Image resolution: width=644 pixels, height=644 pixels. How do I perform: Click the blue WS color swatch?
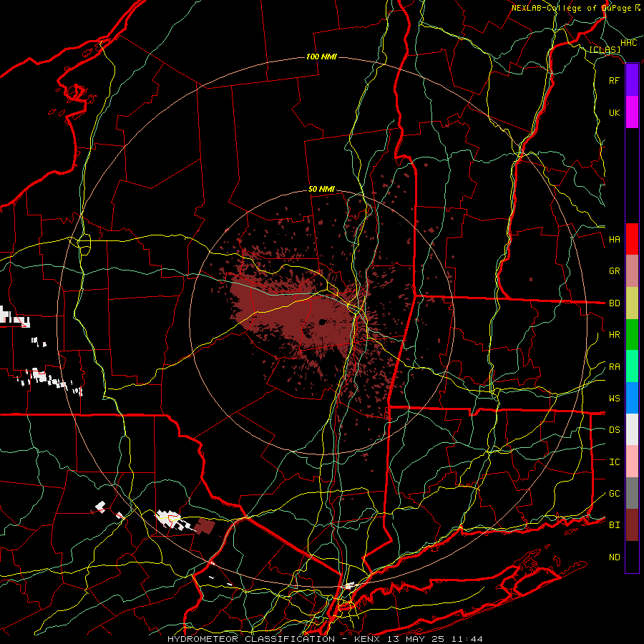(x=632, y=398)
